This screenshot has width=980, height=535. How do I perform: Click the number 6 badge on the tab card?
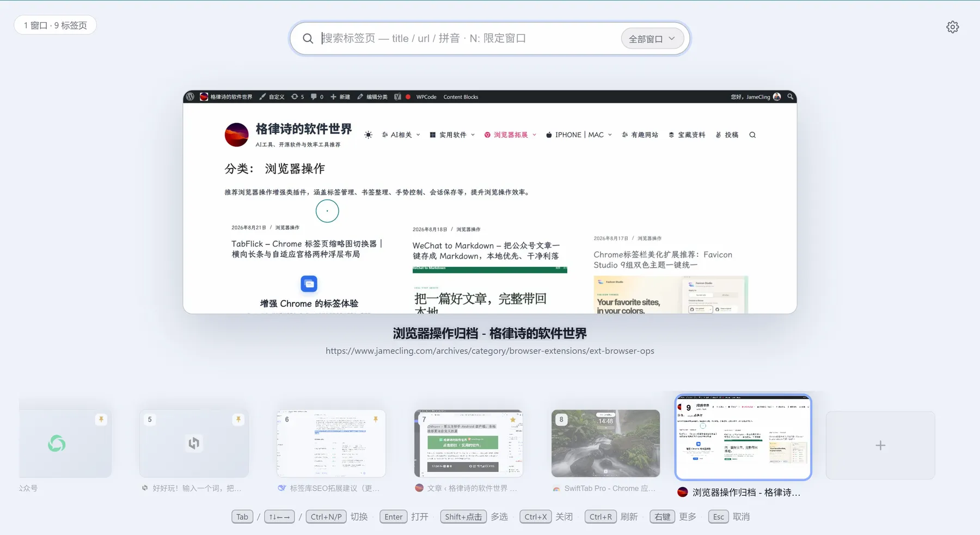point(287,420)
